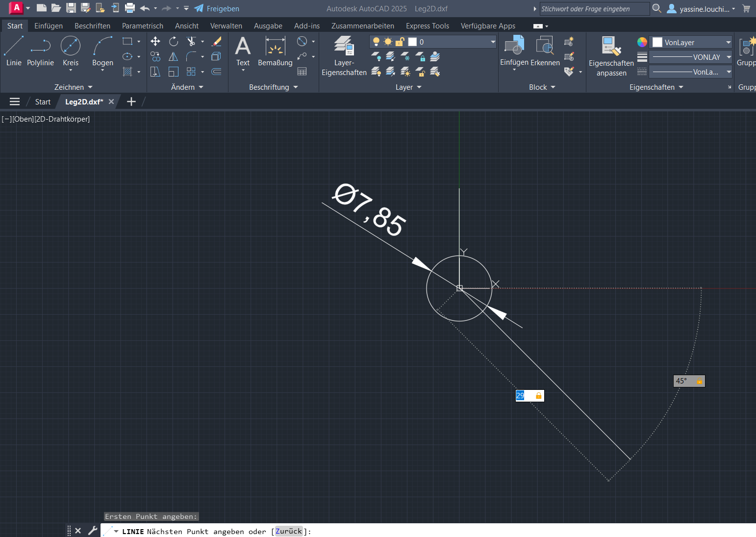Open the VonLa... linetype dropdown
756x537 pixels.
[729, 72]
